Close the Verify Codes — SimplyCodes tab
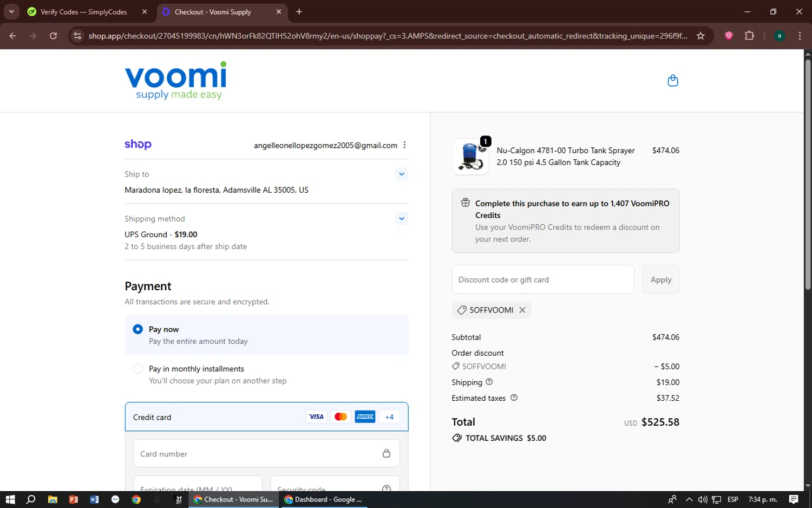Screen dimensions: 812x508 pos(145,11)
